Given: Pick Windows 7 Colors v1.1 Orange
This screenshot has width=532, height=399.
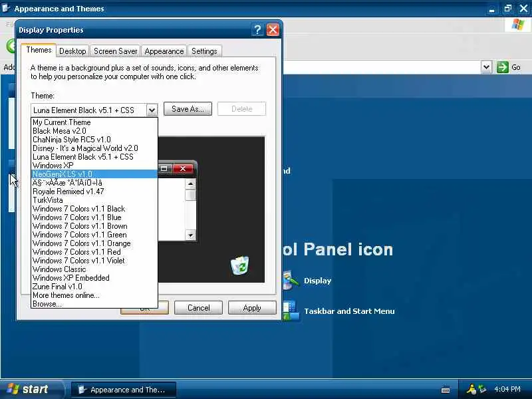Looking at the screenshot, I should (x=94, y=243).
